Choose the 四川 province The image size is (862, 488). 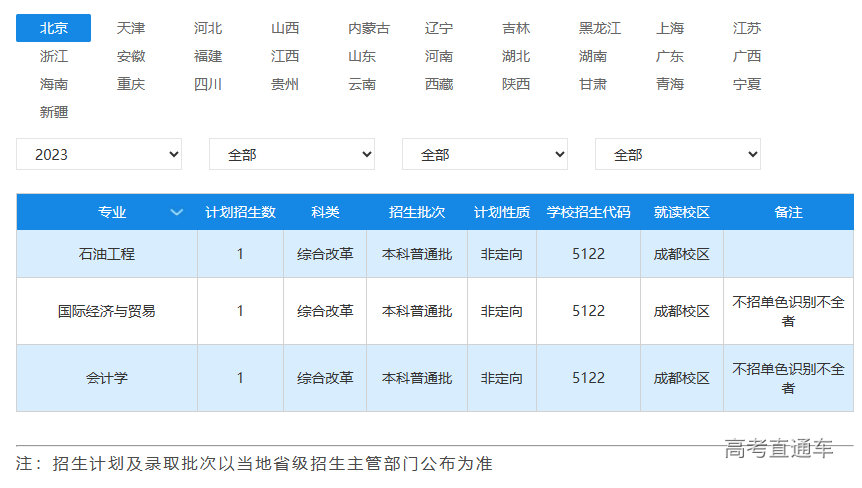208,84
